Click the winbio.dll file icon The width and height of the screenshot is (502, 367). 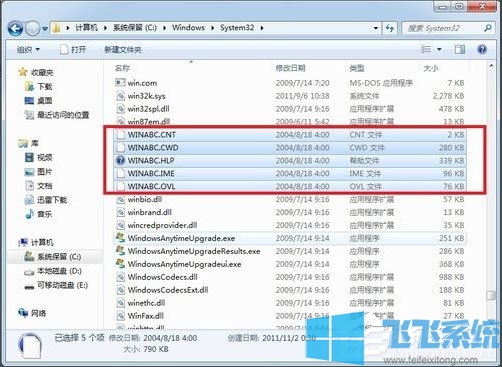pos(120,199)
